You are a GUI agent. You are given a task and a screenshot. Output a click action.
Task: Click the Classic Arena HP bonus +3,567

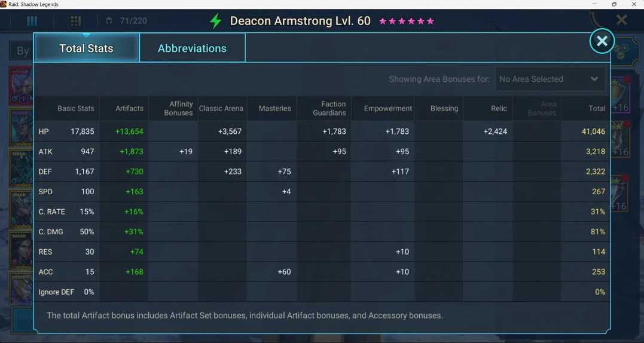[x=230, y=131]
